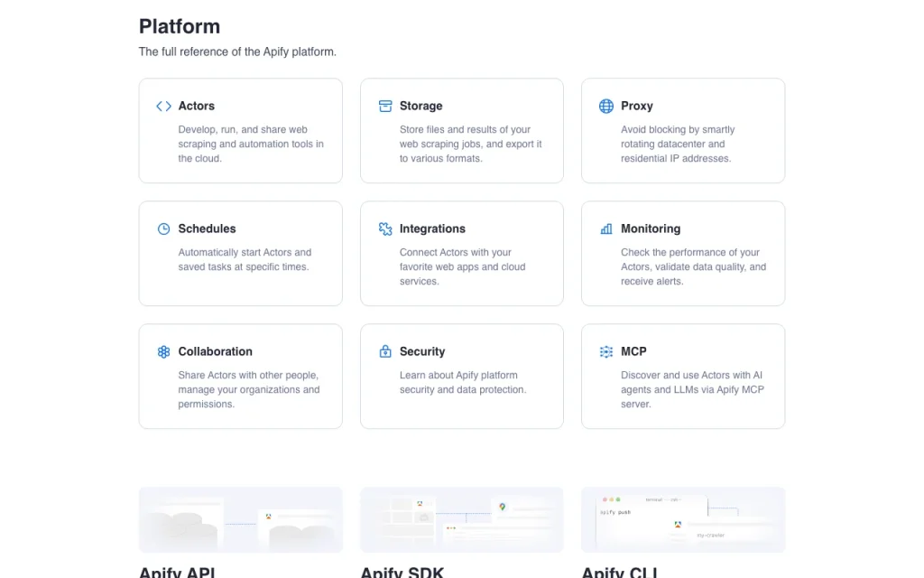924x578 pixels.
Task: Click the Apify SDK illustration thumbnail
Action: click(x=462, y=519)
